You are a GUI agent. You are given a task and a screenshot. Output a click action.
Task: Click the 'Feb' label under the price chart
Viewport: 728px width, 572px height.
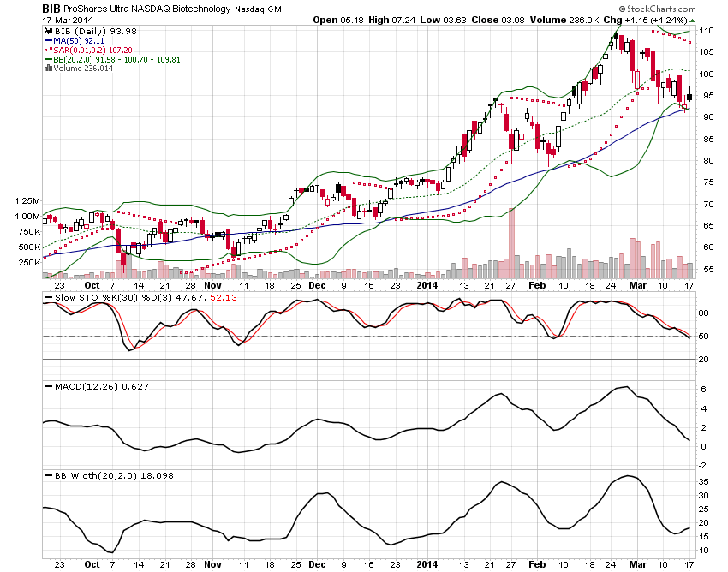[x=537, y=285]
